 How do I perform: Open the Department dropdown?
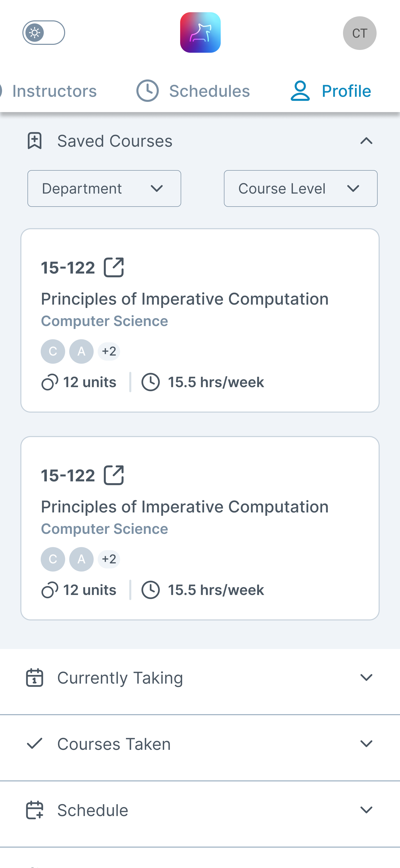coord(104,188)
